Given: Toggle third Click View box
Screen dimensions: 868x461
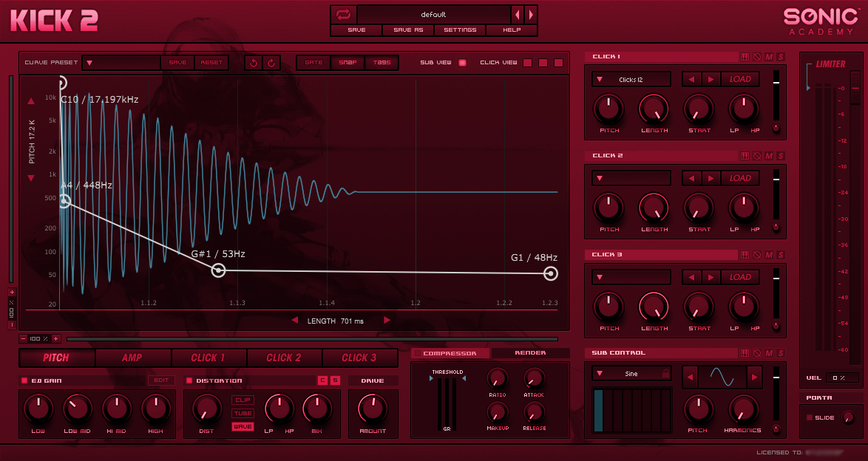Looking at the screenshot, I should pos(558,63).
